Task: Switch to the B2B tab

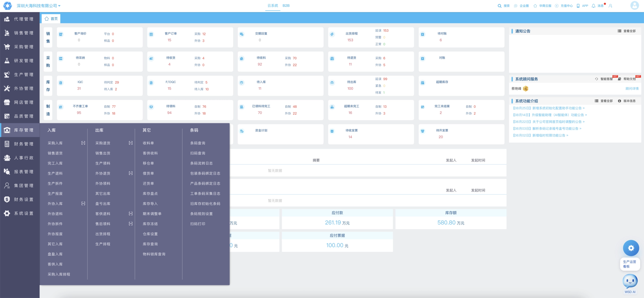Action: pos(286,6)
